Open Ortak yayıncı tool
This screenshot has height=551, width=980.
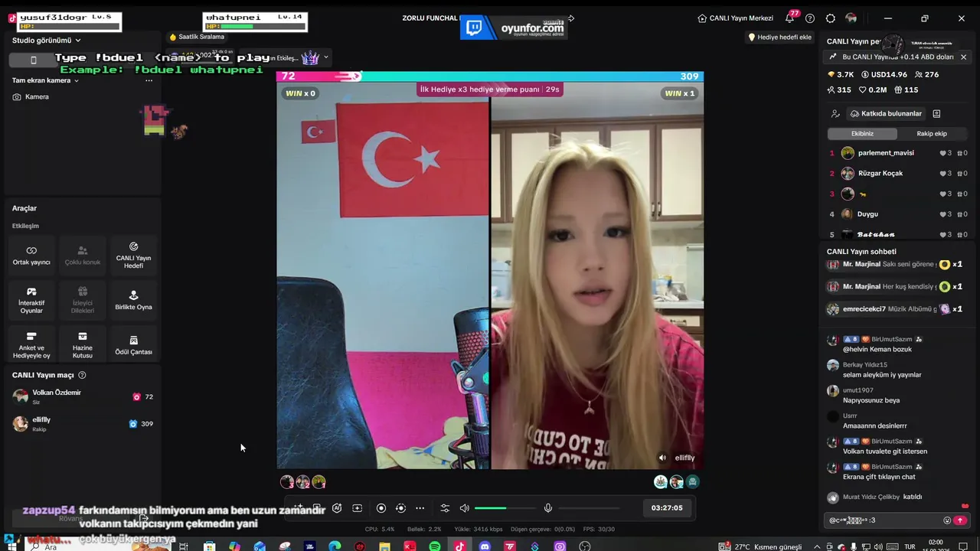pos(31,256)
